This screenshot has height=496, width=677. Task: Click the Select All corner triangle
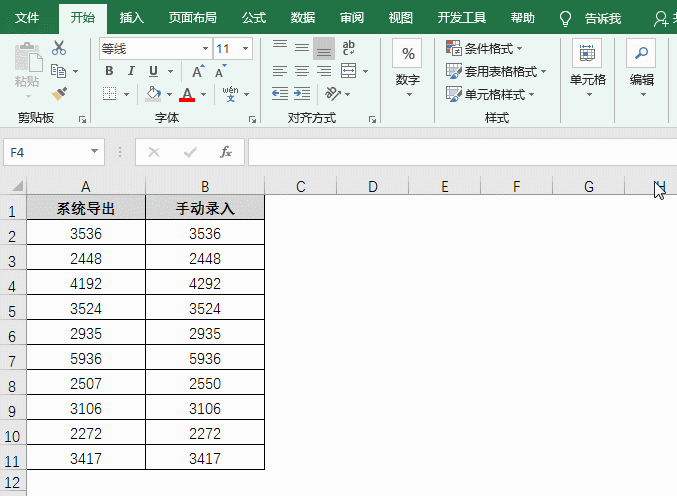(17, 186)
